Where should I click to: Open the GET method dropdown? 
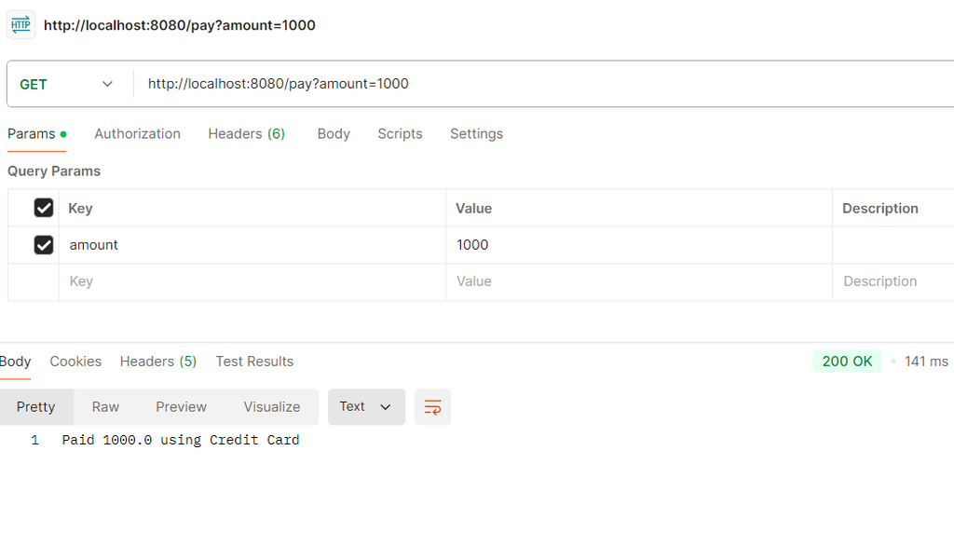[67, 84]
